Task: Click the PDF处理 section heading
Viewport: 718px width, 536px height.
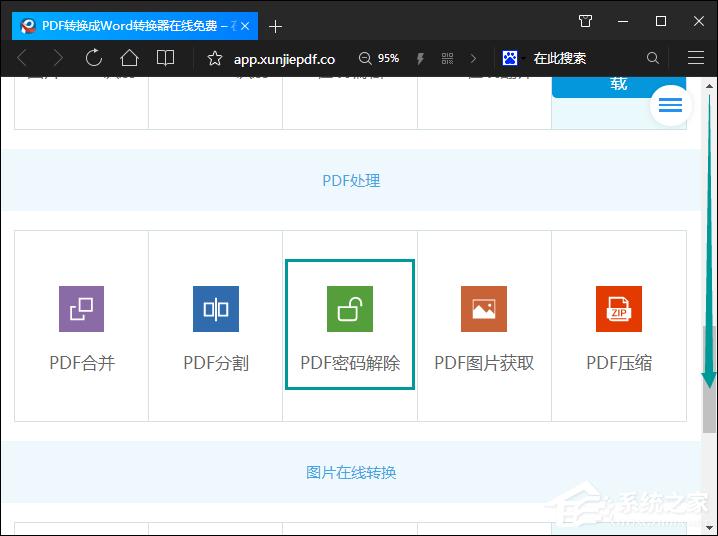Action: click(x=351, y=181)
